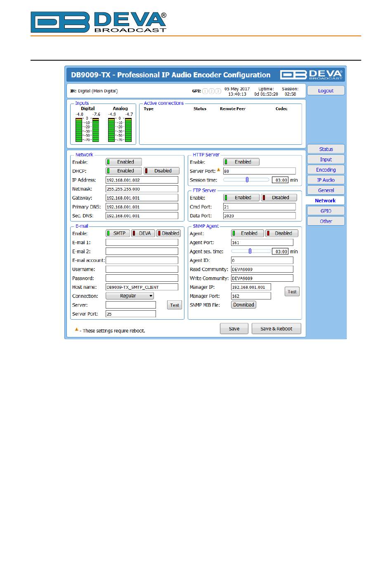Screen dimensions: 392x561
Task: Disable the SNMP Agent
Action: (x=282, y=233)
